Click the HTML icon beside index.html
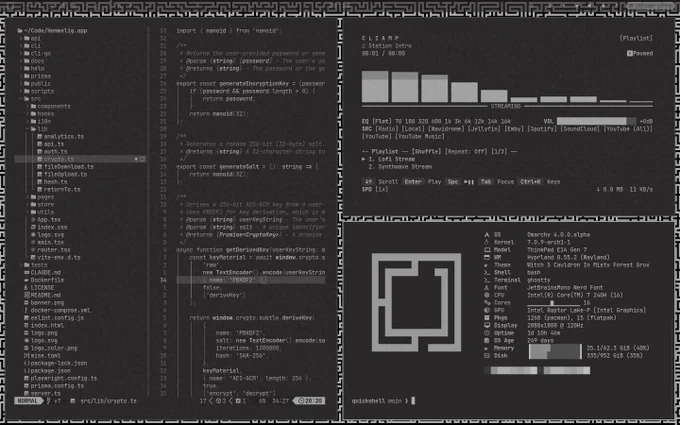680x425 pixels. pyautogui.click(x=26, y=325)
